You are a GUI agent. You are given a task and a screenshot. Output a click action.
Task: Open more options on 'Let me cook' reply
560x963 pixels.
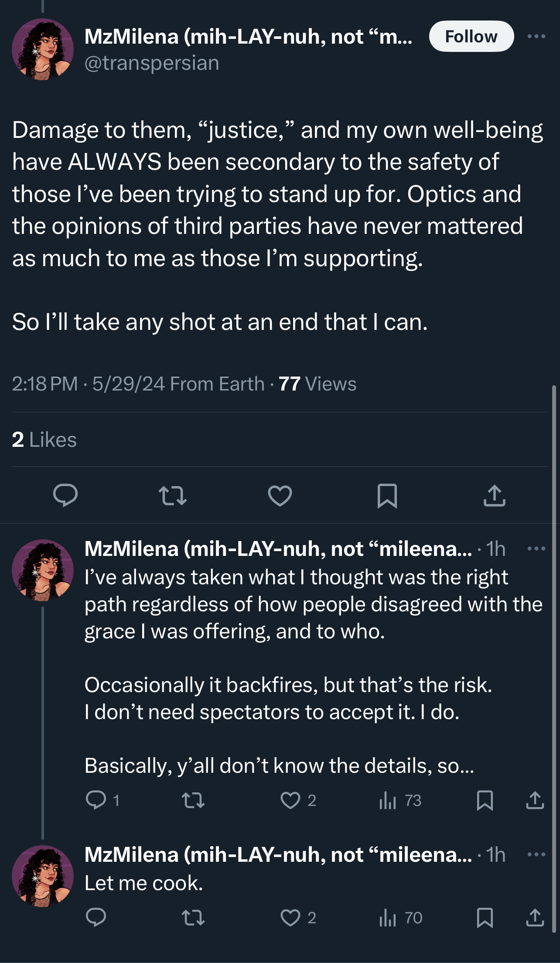click(x=536, y=854)
